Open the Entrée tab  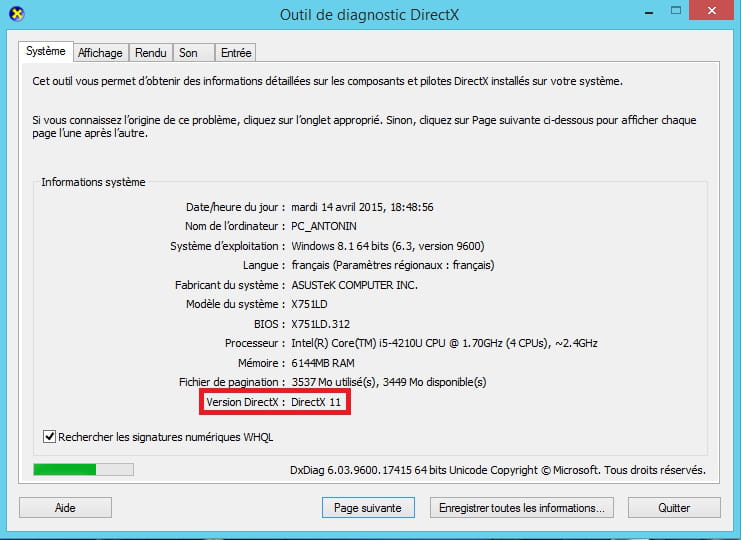pos(236,52)
